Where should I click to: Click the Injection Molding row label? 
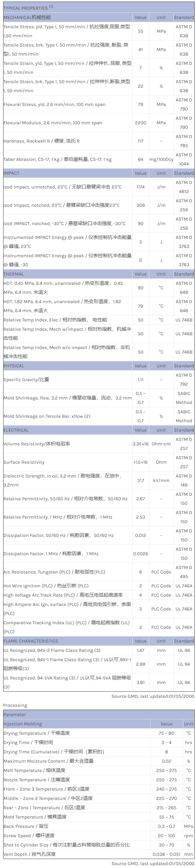tap(23, 724)
